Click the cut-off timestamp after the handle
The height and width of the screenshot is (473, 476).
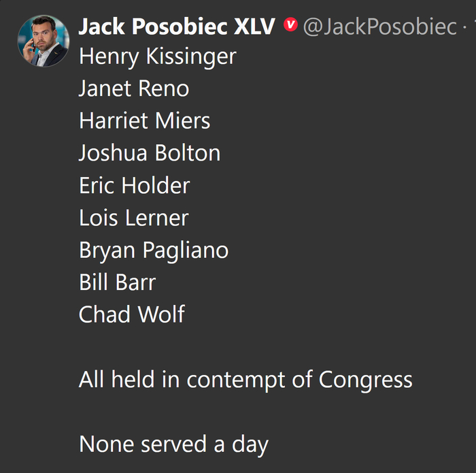[473, 26]
